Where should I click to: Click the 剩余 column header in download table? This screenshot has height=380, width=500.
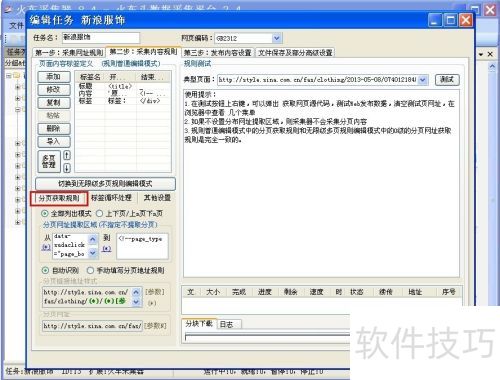point(290,292)
